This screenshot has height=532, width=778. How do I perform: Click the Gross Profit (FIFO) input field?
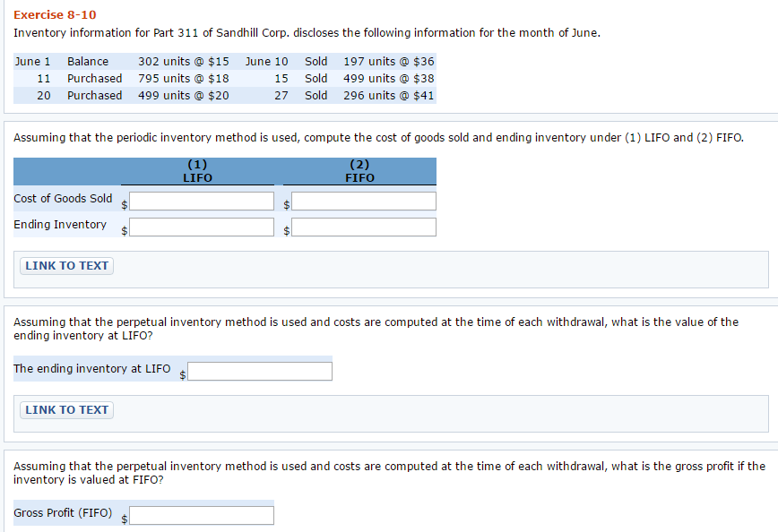(202, 515)
